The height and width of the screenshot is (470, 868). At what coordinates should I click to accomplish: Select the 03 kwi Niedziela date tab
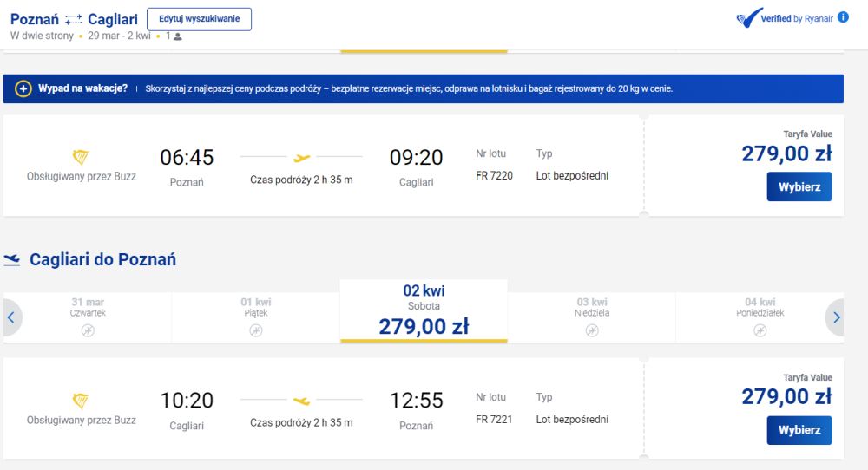click(592, 317)
